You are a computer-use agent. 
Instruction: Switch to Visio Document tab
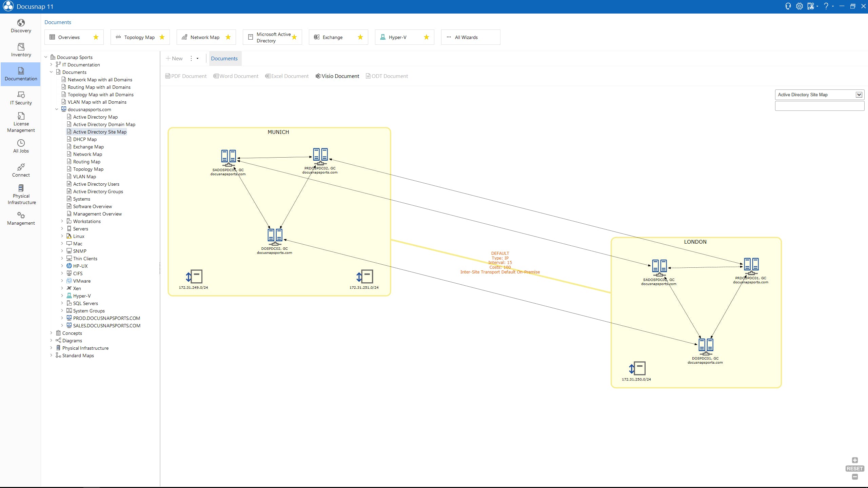(337, 76)
